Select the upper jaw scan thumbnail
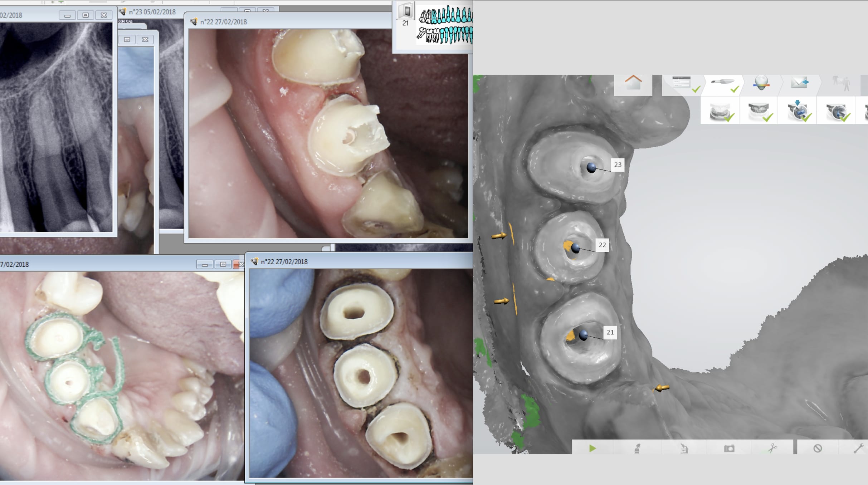 758,112
